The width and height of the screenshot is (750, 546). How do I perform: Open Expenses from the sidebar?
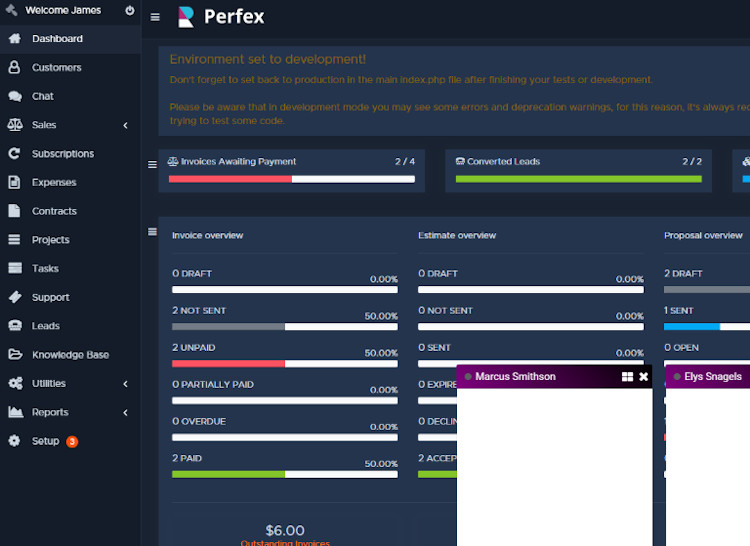[70, 182]
